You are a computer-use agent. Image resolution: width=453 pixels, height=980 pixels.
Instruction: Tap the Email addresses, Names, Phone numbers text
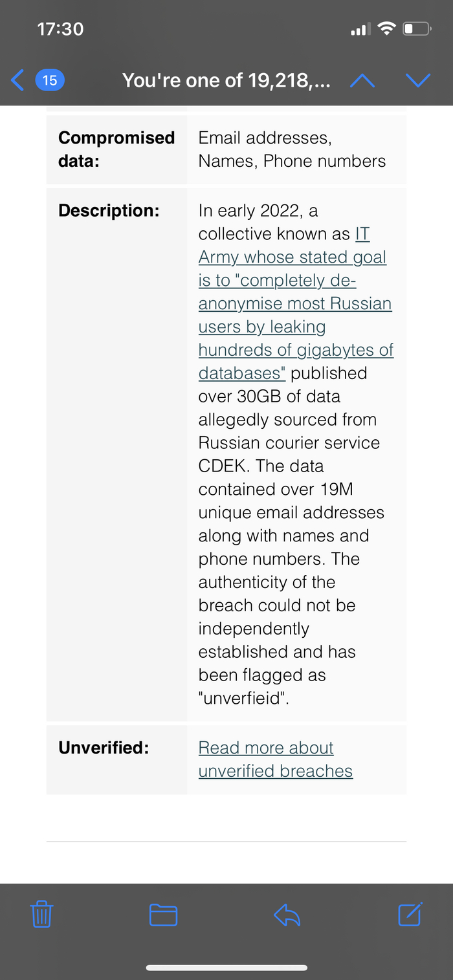tap(292, 149)
